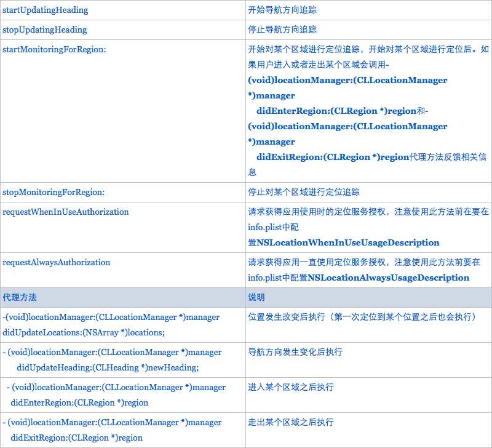Screen dimensions: 492x448
Task: Click the didUpdateLocations:(NSArray *)locations; line
Action: (84, 332)
